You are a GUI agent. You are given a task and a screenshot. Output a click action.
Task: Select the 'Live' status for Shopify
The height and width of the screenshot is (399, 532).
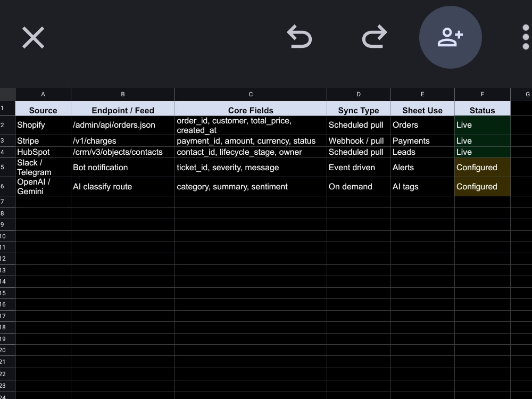click(483, 125)
